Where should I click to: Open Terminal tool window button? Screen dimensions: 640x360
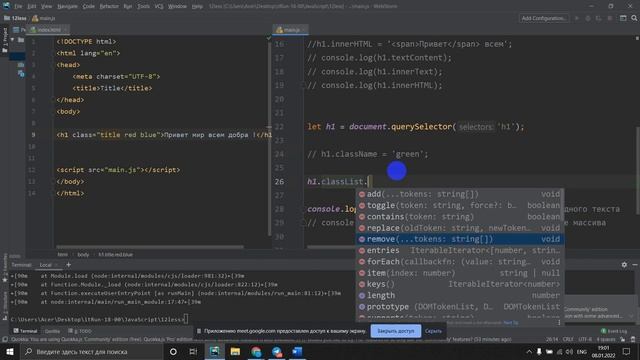tap(25, 331)
